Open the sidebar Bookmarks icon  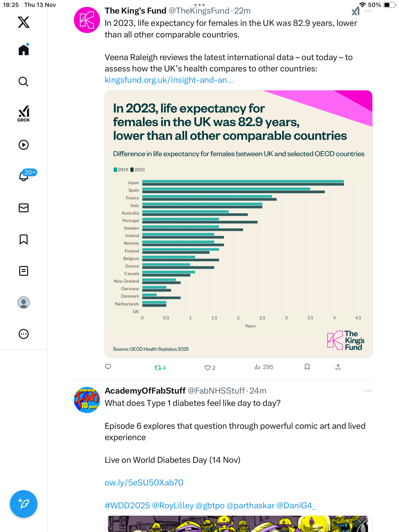point(24,239)
